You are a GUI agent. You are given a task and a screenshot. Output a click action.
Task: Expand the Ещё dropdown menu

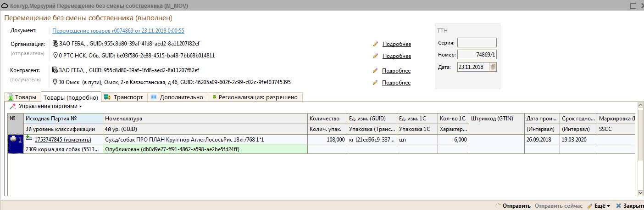599,205
